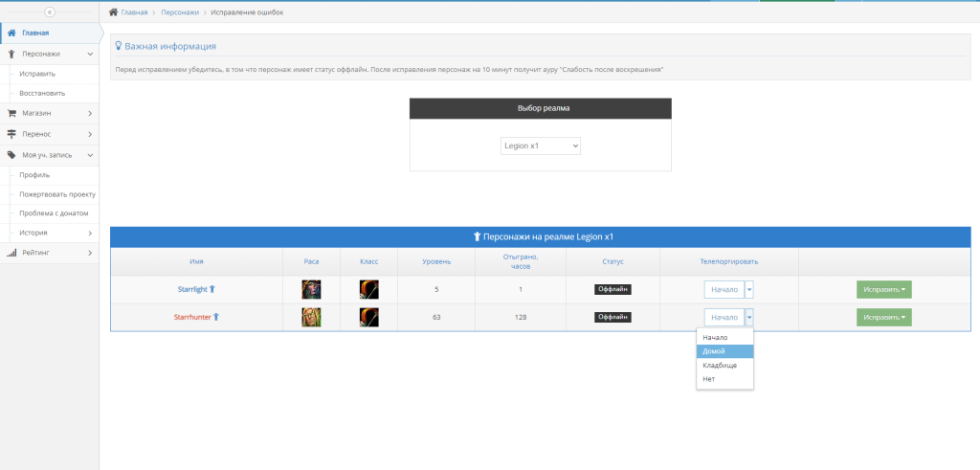Collapse the sidebar with the double-arrow icon
This screenshot has height=470, width=980.
(49, 12)
